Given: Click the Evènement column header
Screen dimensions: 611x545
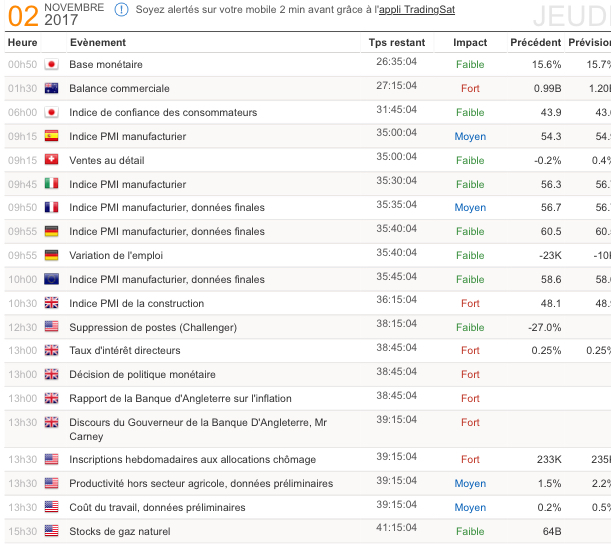Looking at the screenshot, I should [x=98, y=43].
